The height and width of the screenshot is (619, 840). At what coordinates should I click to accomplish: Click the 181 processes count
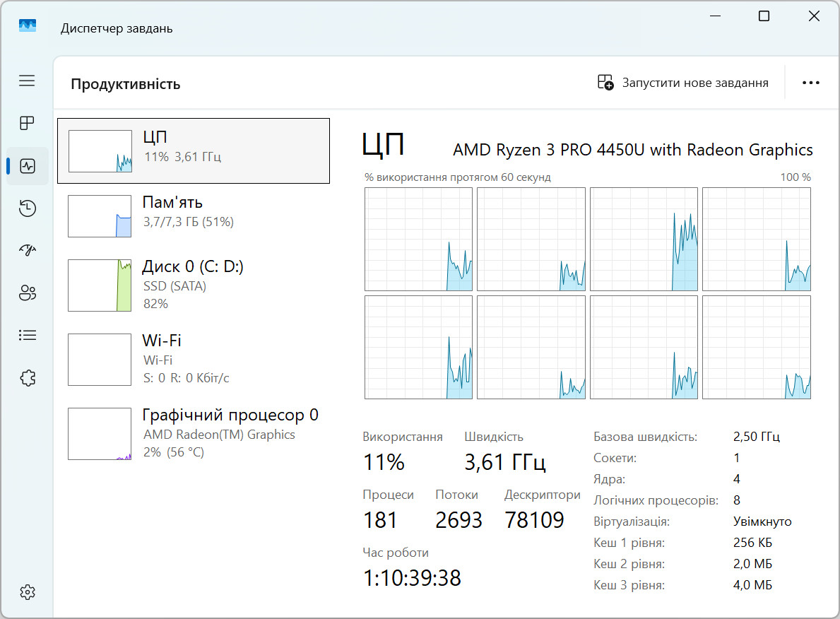tap(380, 520)
